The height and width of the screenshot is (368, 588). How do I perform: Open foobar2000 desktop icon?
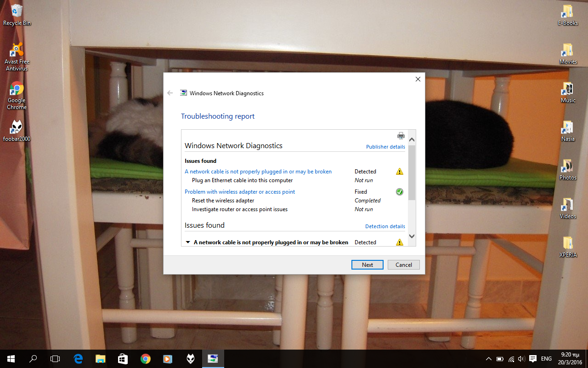[x=17, y=130]
